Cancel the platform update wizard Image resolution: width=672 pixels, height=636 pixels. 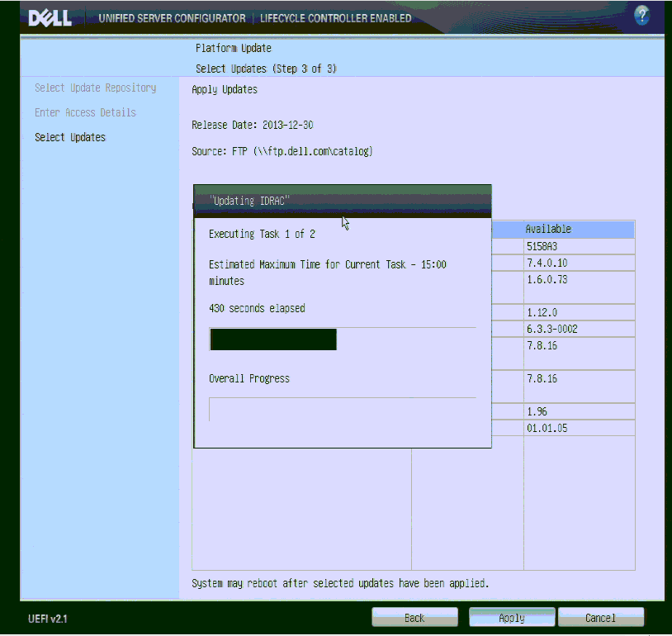pyautogui.click(x=600, y=618)
